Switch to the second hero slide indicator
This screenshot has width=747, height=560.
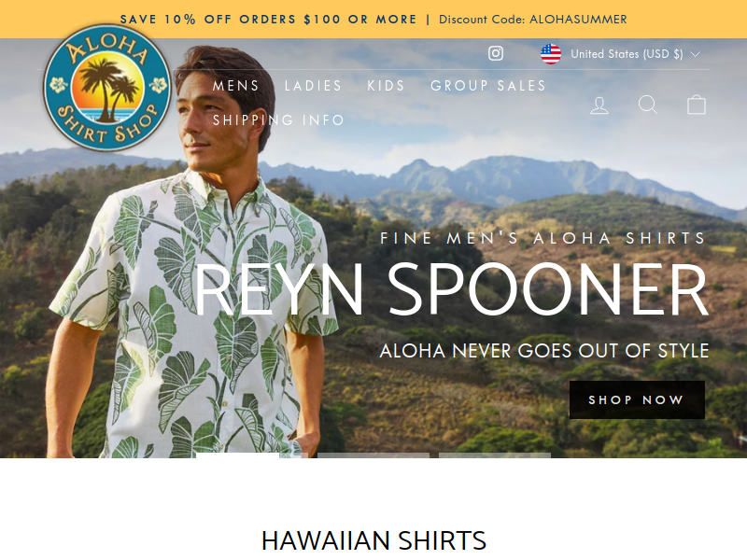373,455
